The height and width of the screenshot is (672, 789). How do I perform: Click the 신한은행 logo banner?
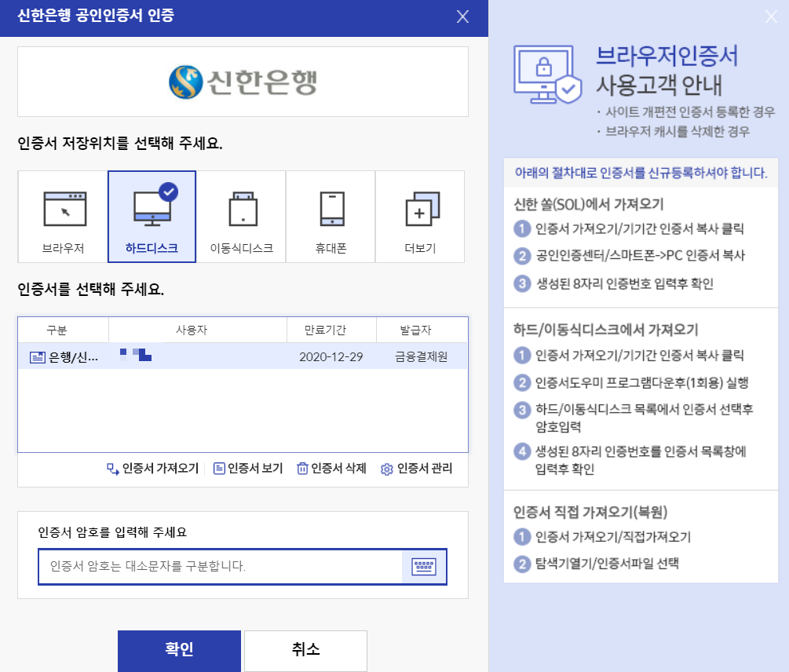click(243, 82)
